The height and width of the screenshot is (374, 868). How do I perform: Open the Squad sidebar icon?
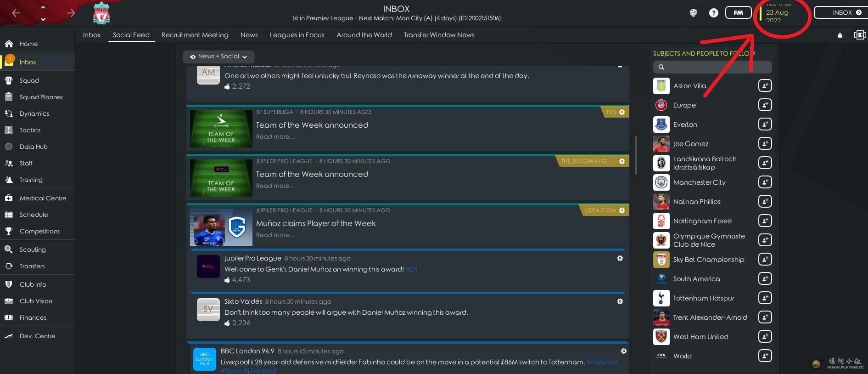click(9, 80)
